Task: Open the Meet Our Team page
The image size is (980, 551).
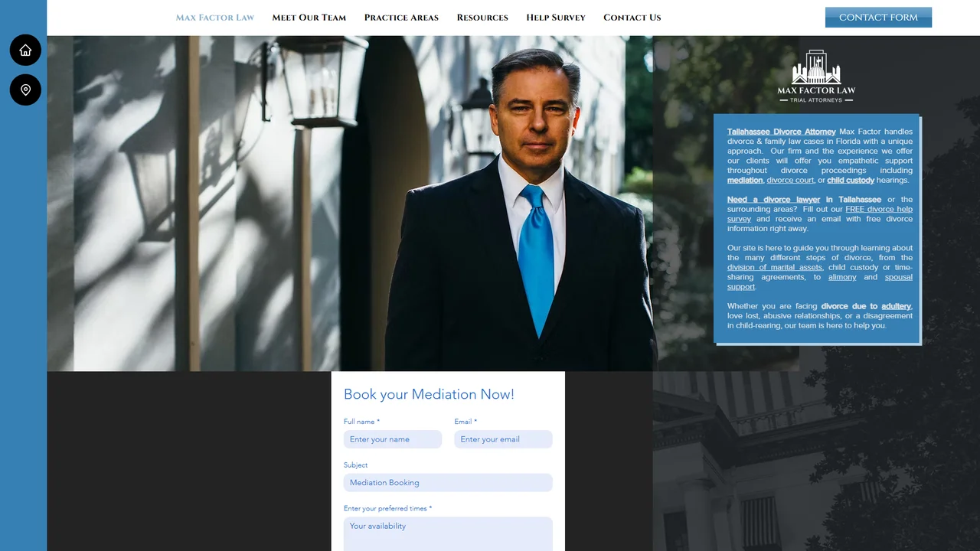Action: point(309,18)
